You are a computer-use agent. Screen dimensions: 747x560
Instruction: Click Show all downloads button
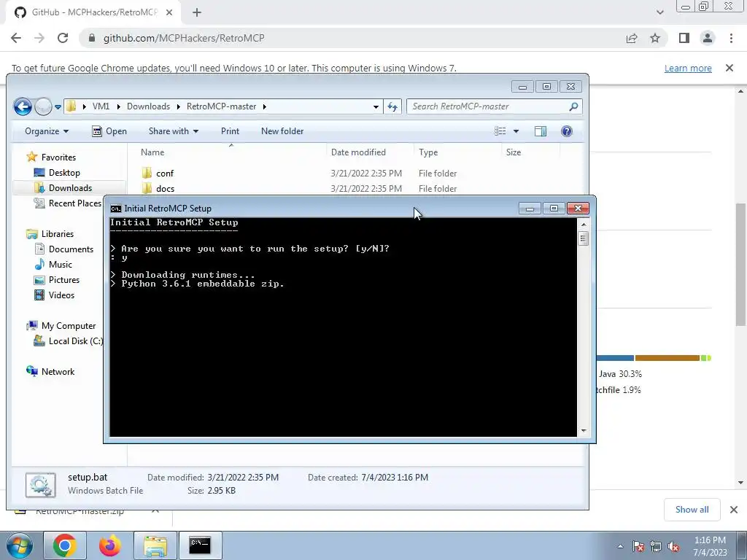[692, 510]
